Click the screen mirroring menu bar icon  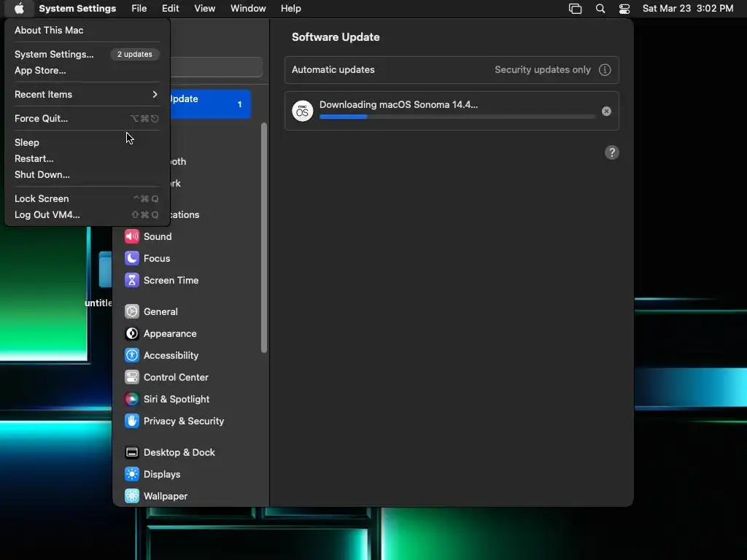[x=576, y=9]
